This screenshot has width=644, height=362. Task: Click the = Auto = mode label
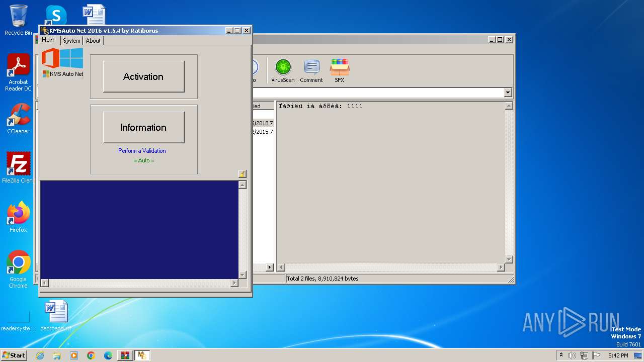(x=144, y=160)
